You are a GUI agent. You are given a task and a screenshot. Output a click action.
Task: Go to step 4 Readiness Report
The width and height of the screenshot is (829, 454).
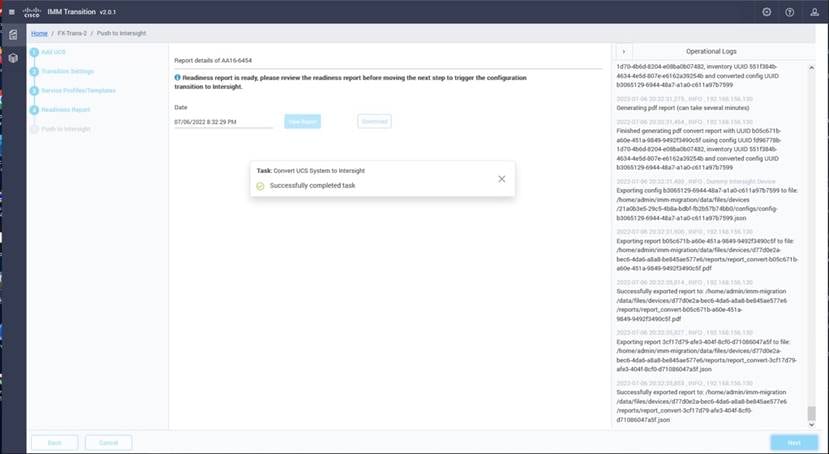(x=60, y=110)
